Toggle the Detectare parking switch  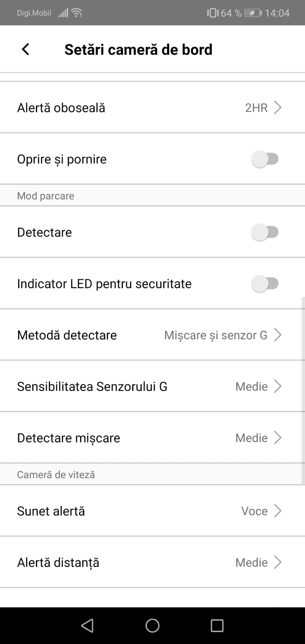coord(265,232)
